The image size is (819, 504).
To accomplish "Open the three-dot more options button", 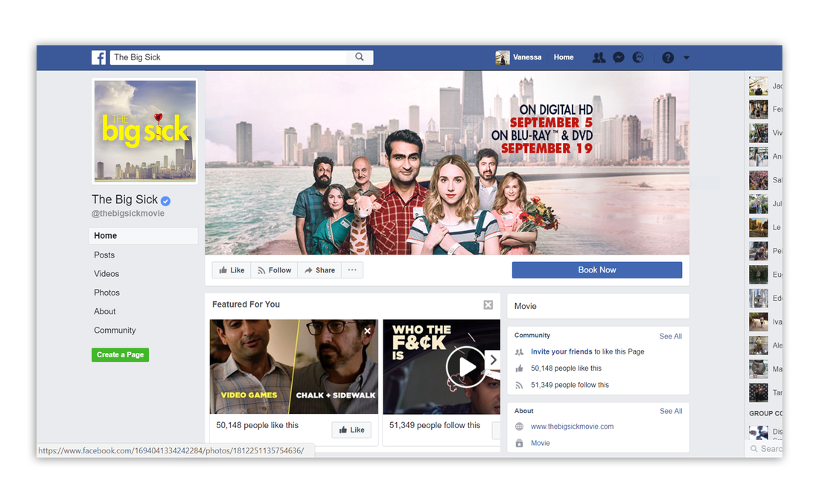I will [x=352, y=270].
